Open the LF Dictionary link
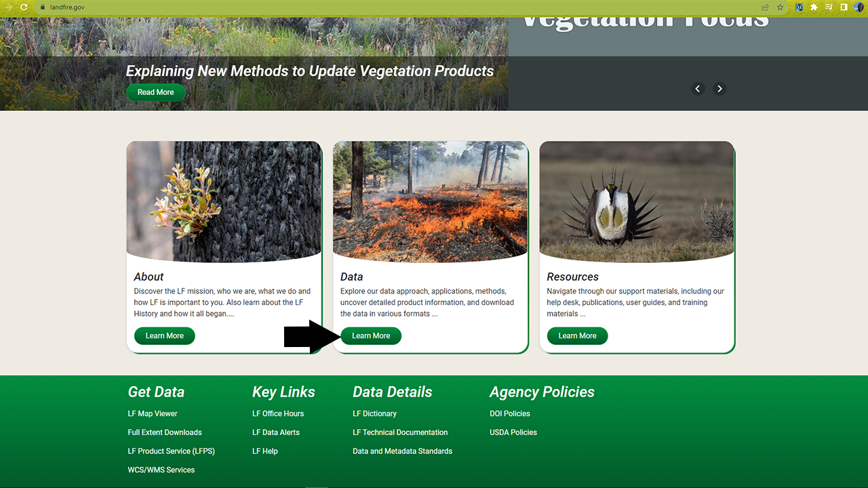 (x=375, y=413)
